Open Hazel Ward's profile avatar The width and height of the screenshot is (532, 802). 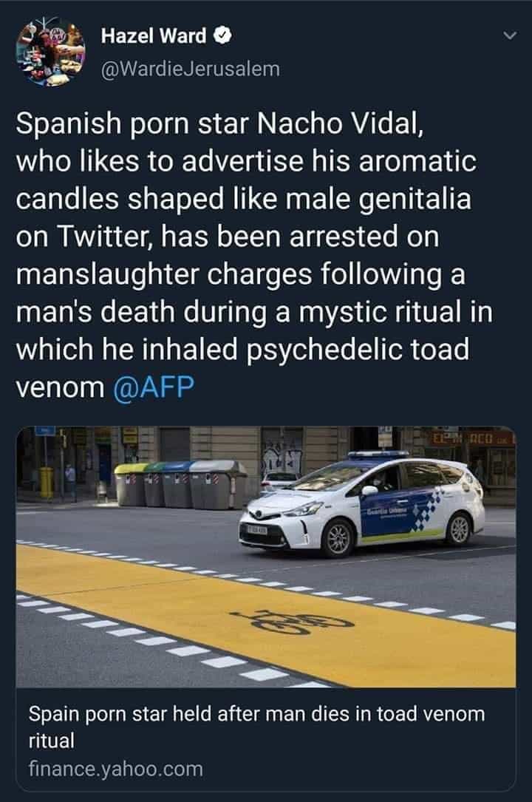point(50,52)
